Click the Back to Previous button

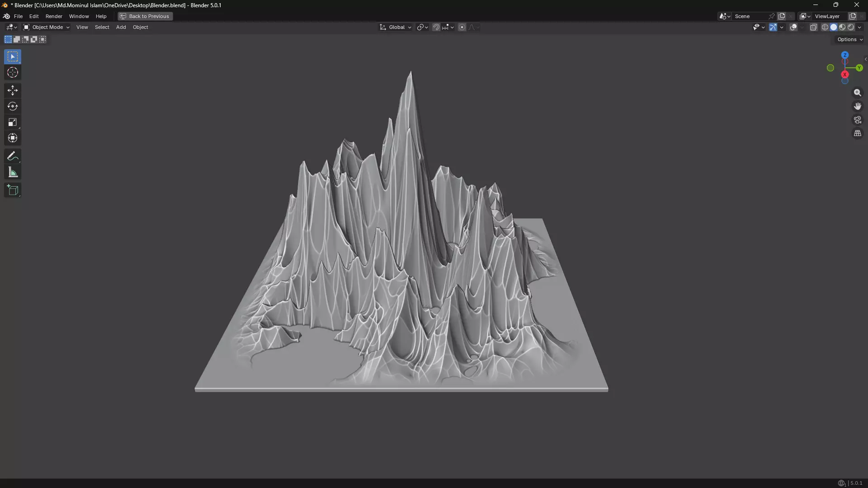coord(145,16)
